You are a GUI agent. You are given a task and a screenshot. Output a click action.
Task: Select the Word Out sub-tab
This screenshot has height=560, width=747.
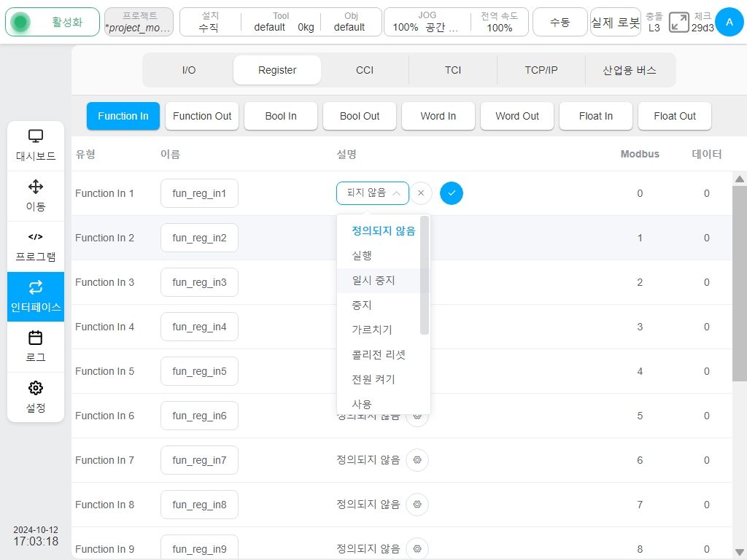(517, 116)
